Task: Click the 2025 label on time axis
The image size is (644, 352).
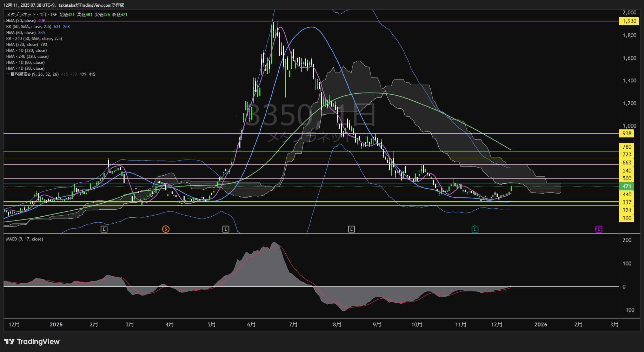Action: 56,325
